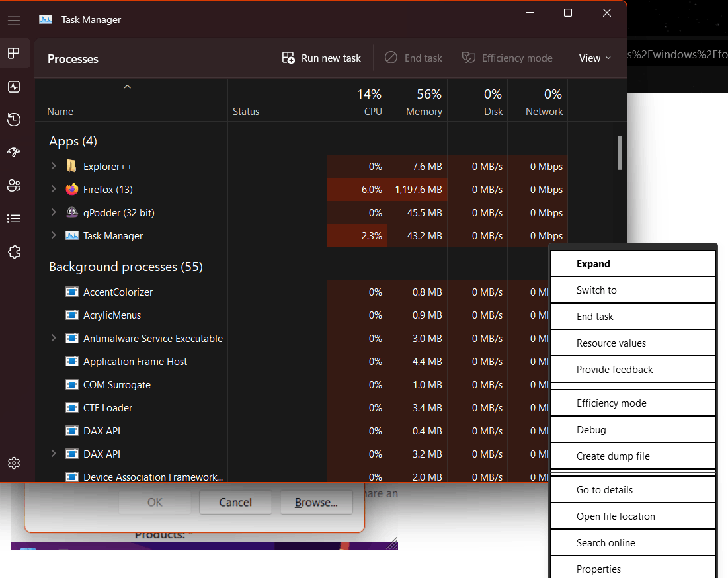Click Run new task button

[x=321, y=58]
